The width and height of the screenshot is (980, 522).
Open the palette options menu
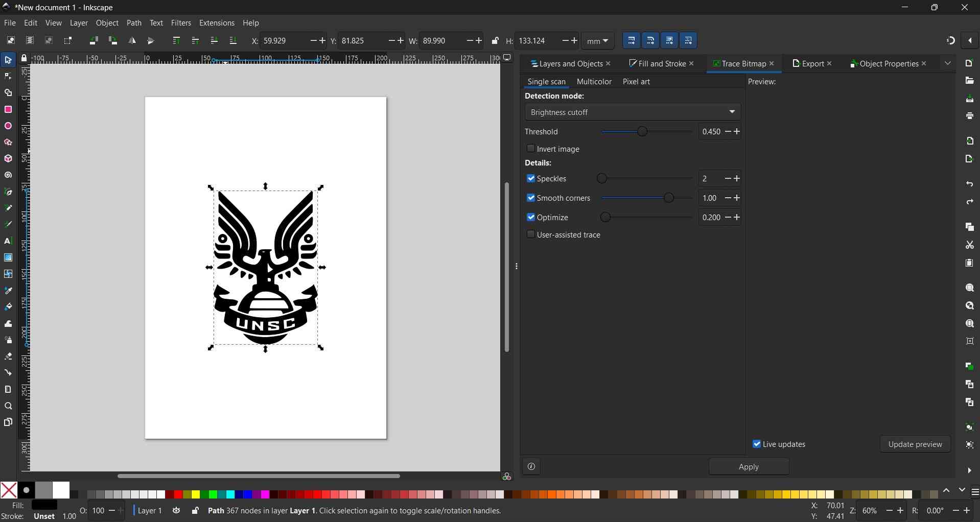click(x=975, y=492)
